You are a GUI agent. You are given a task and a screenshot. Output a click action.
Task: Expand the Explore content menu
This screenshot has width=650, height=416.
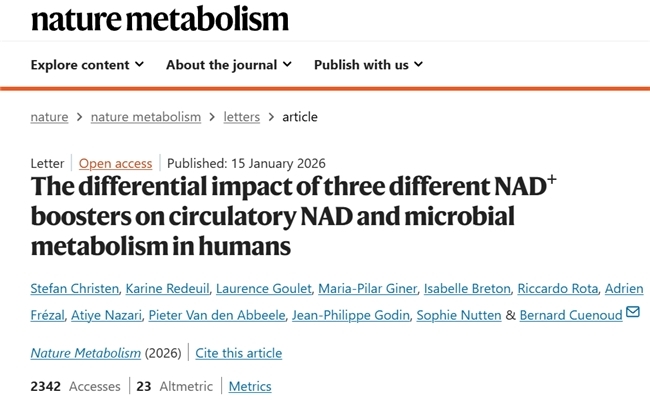click(87, 65)
